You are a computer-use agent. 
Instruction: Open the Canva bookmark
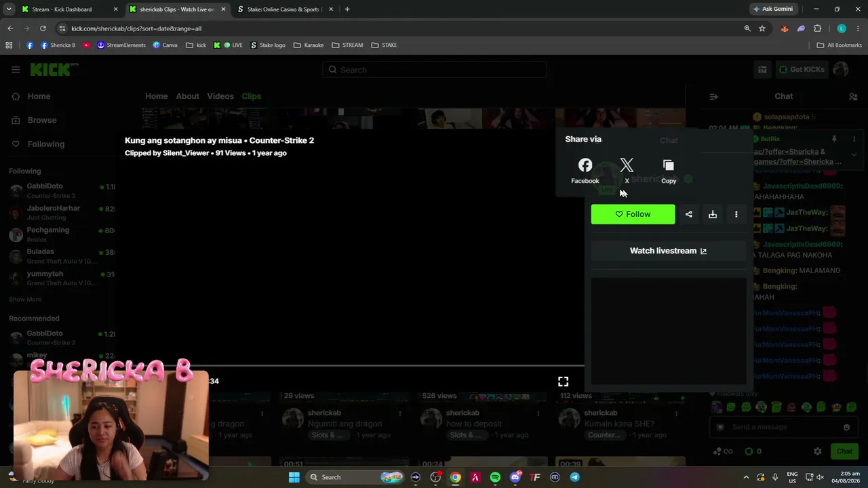pyautogui.click(x=165, y=45)
